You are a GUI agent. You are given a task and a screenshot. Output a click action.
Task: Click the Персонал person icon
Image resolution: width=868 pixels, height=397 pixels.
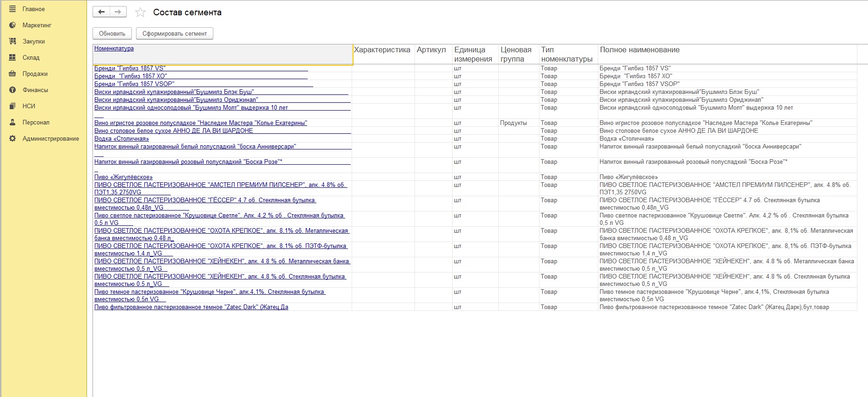(12, 122)
